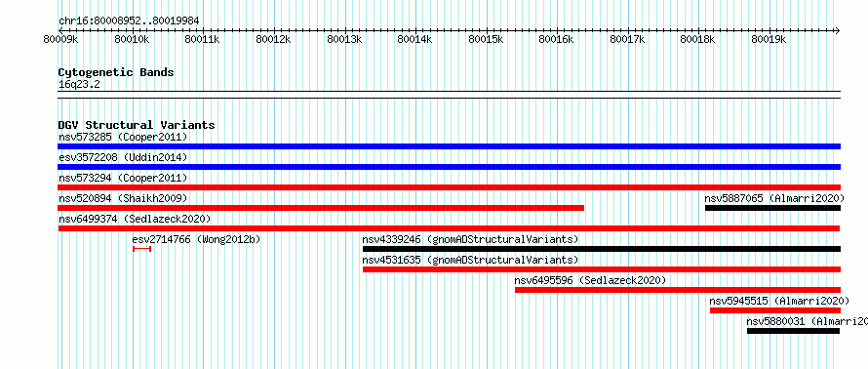Image resolution: width=868 pixels, height=369 pixels.
Task: Click the black bar for nsv5880031
Action: tap(793, 331)
